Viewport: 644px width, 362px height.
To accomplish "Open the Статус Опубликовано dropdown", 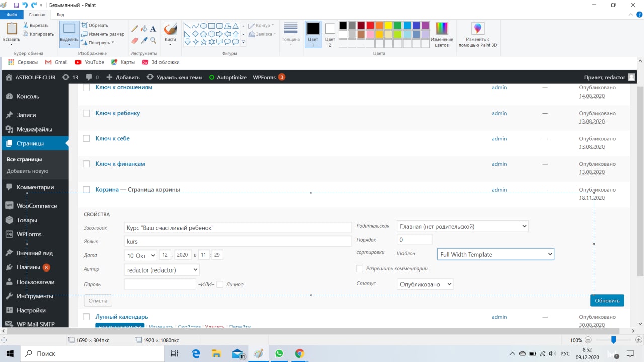I will (425, 284).
